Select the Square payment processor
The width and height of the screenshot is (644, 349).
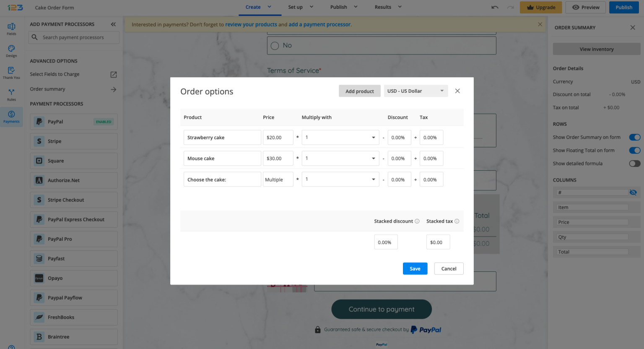tap(74, 161)
